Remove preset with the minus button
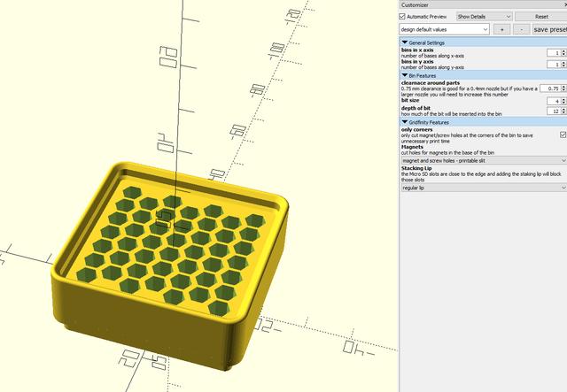567x392 pixels. click(522, 29)
